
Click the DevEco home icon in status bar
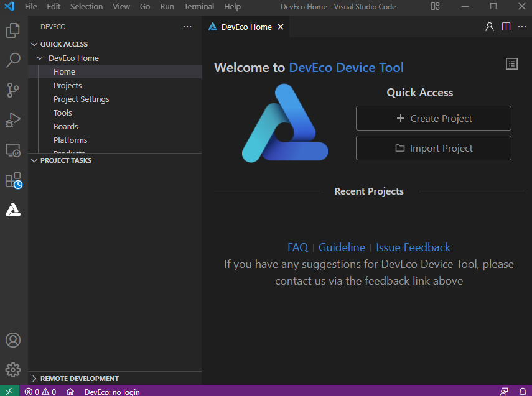click(x=70, y=392)
